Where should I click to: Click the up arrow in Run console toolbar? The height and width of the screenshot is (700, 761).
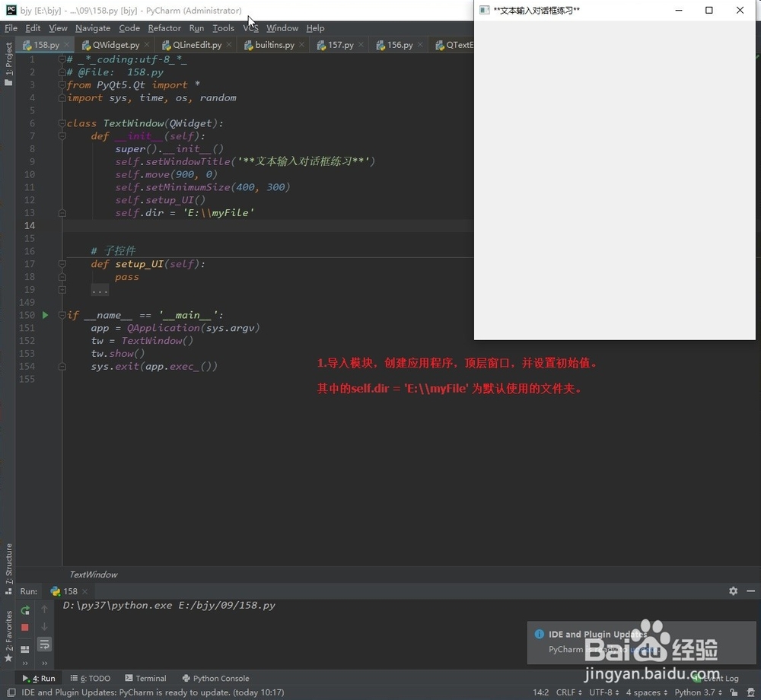pos(44,609)
